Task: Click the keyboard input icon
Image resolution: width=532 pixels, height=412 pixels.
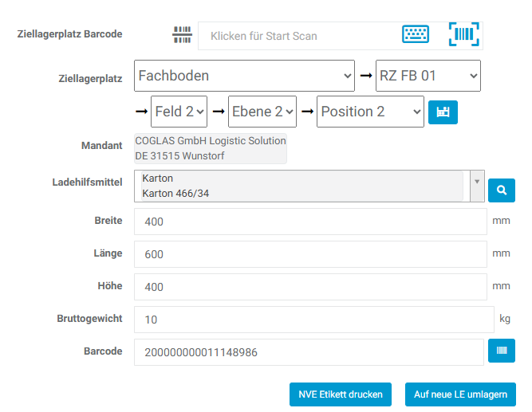Action: 415,35
